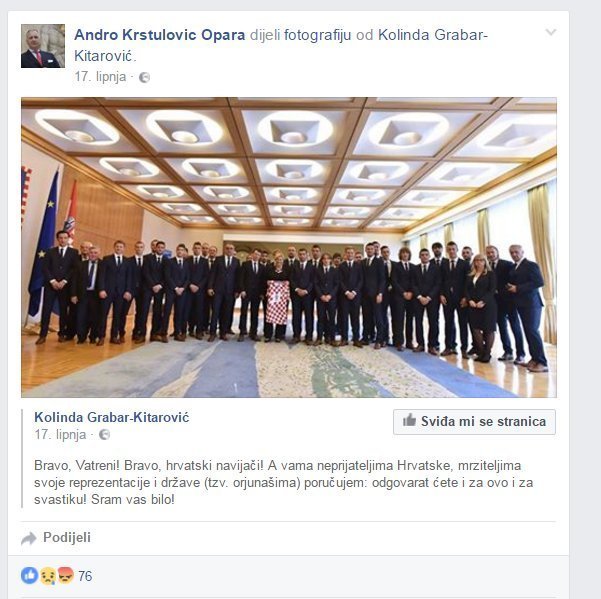The height and width of the screenshot is (599, 601).
Task: Open the shared 'fotografiju' link
Action: coord(317,35)
